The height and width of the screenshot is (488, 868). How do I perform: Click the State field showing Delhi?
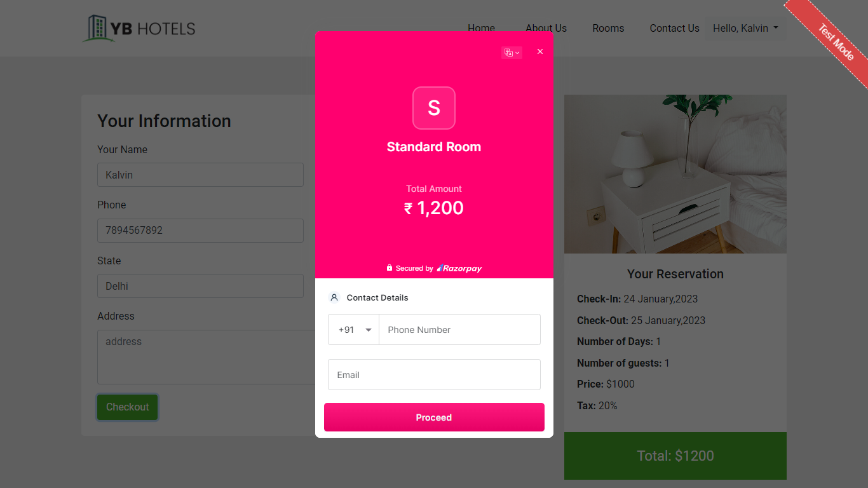(x=200, y=286)
